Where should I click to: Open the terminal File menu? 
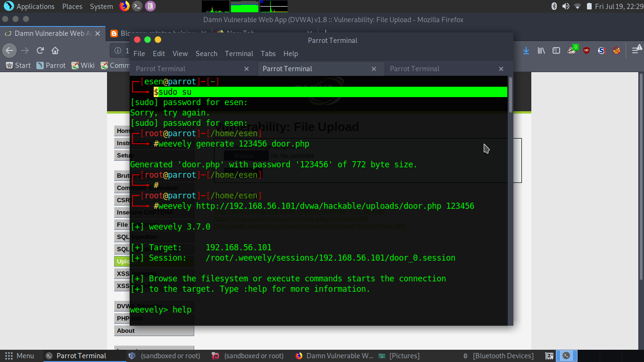139,54
